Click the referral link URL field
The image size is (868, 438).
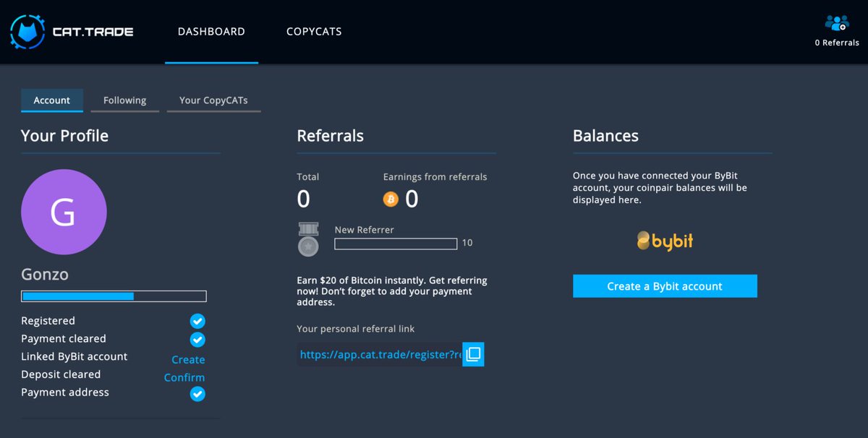coord(380,355)
